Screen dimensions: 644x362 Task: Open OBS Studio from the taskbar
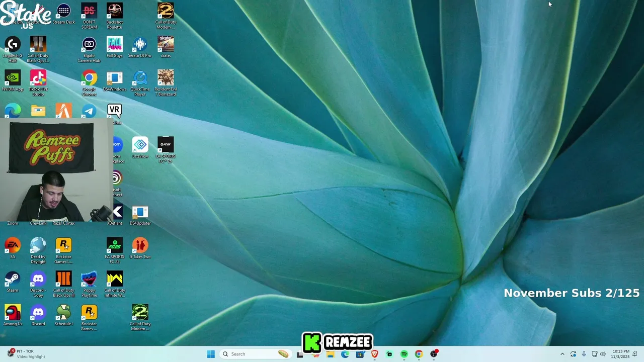point(434,354)
